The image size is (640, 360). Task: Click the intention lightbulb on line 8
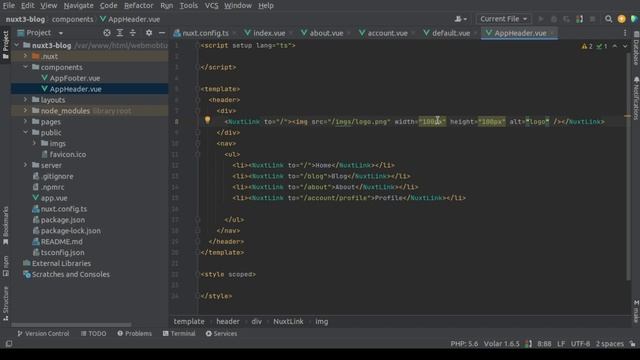coord(207,120)
